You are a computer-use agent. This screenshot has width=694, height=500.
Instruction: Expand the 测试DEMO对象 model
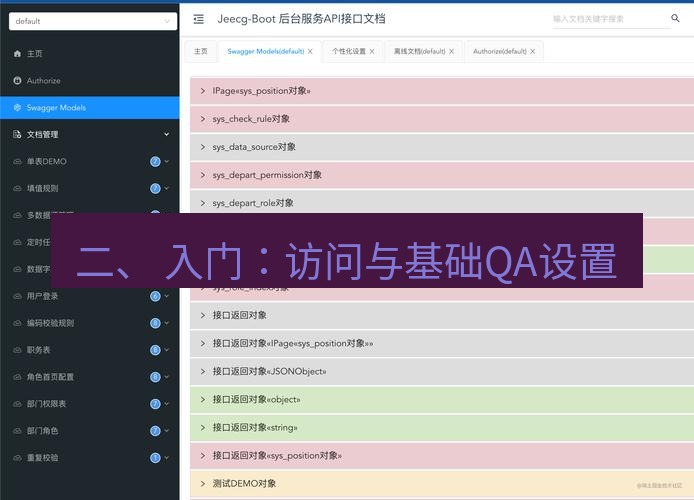point(442,484)
